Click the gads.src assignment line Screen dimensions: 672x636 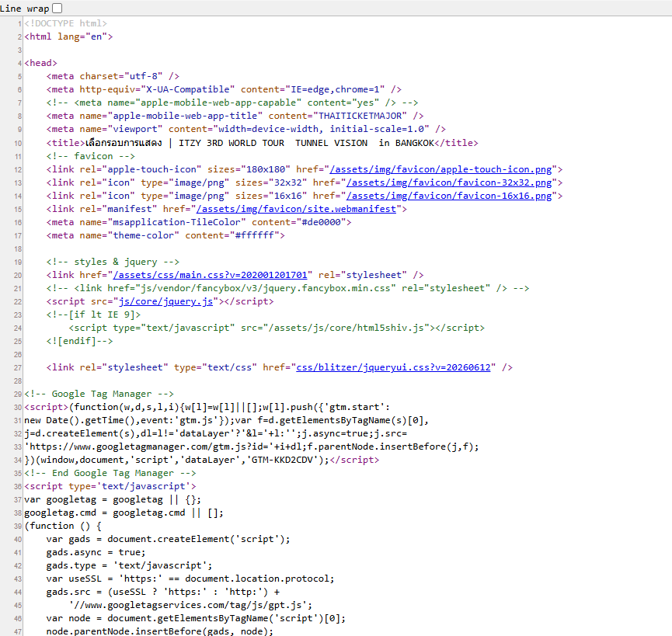pyautogui.click(x=163, y=593)
